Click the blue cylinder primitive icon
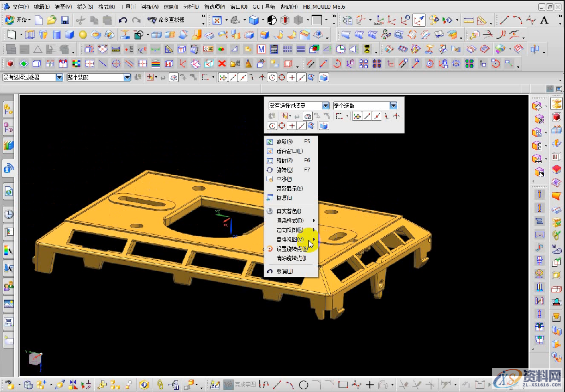The height and width of the screenshot is (392, 565). pos(56,35)
